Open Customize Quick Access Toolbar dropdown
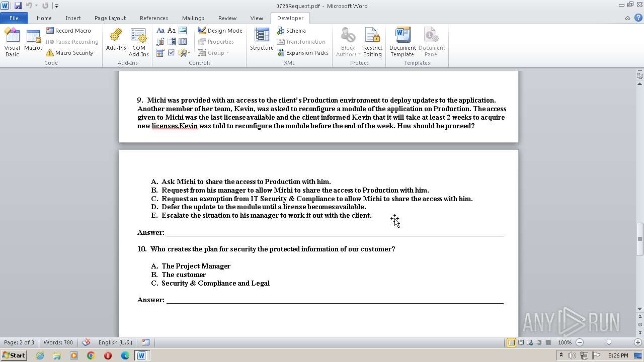The width and height of the screenshot is (644, 362). (x=56, y=6)
